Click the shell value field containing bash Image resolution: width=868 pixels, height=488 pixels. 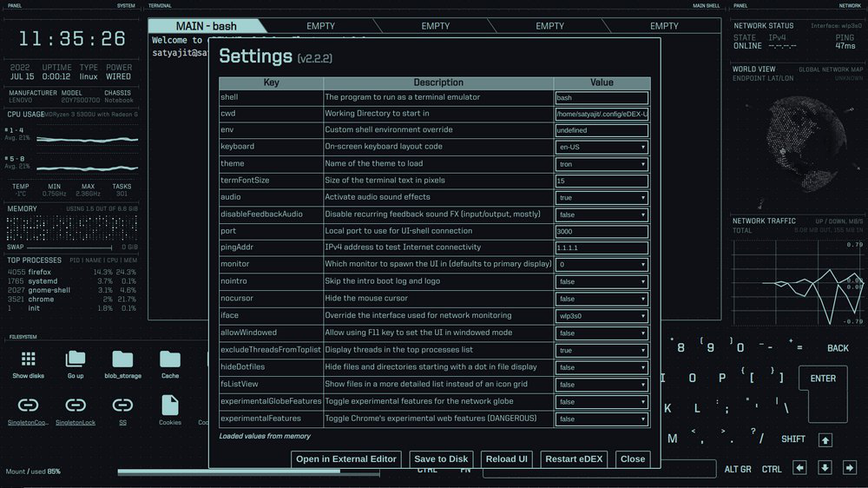[602, 98]
